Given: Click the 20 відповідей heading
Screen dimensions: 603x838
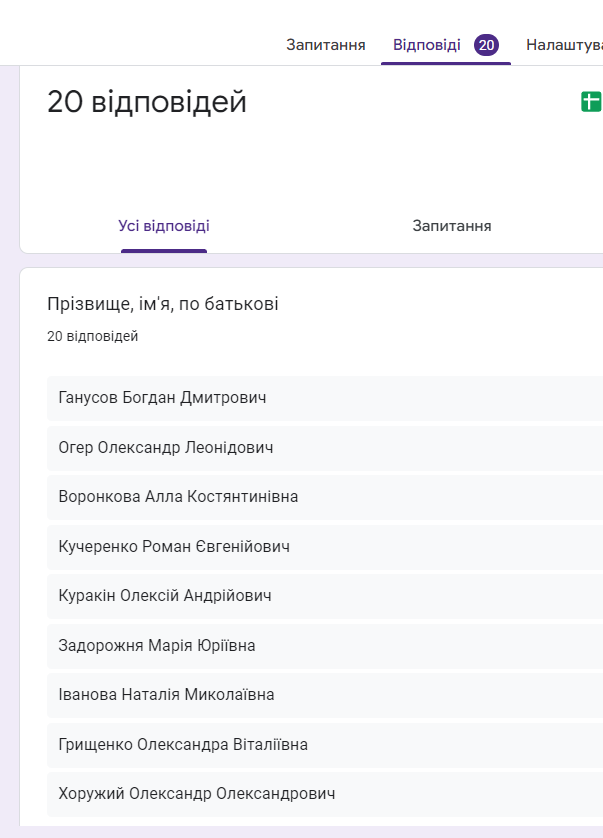Looking at the screenshot, I should coord(147,102).
